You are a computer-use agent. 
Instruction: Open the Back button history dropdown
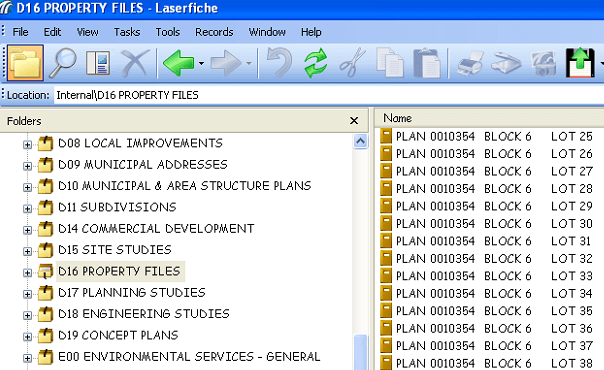(x=201, y=63)
